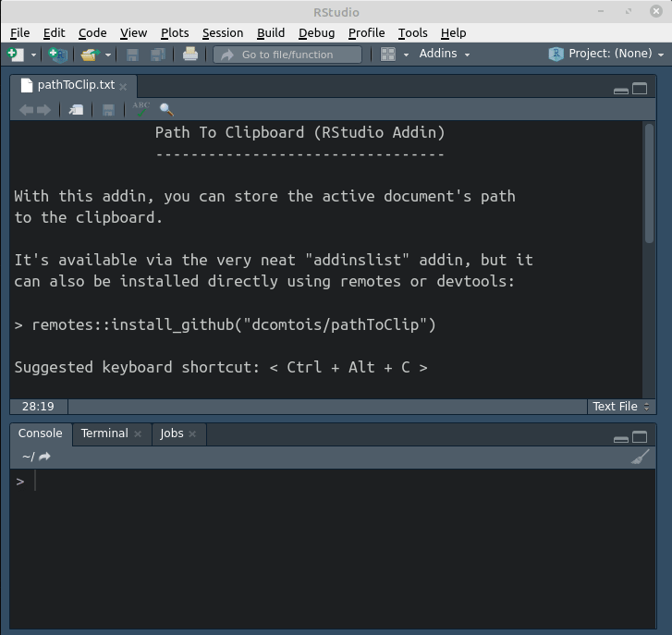Open the Project: (None) menu
Screen dimensions: 672x635
click(x=606, y=54)
